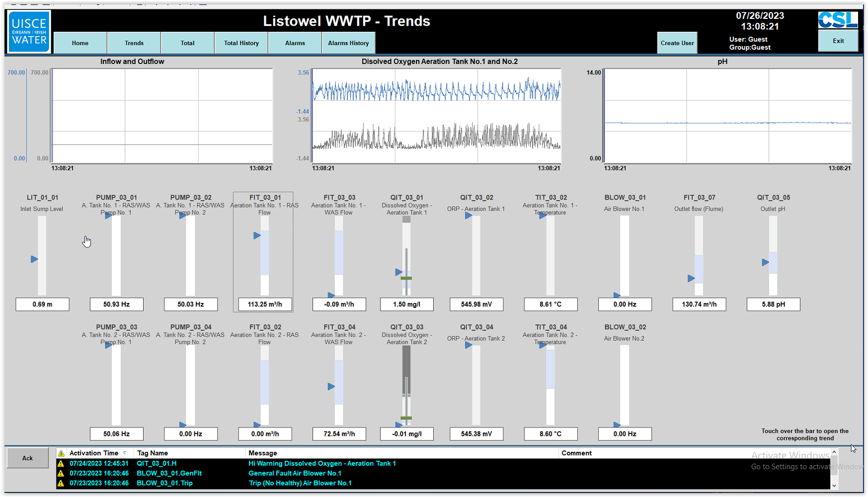Image resolution: width=868 pixels, height=497 pixels.
Task: Click warning icon for QIT_03_01.H alarm
Action: (x=61, y=464)
